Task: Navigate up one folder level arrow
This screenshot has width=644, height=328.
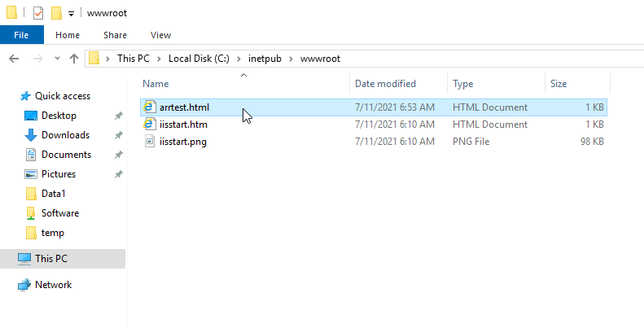Action: pyautogui.click(x=74, y=59)
